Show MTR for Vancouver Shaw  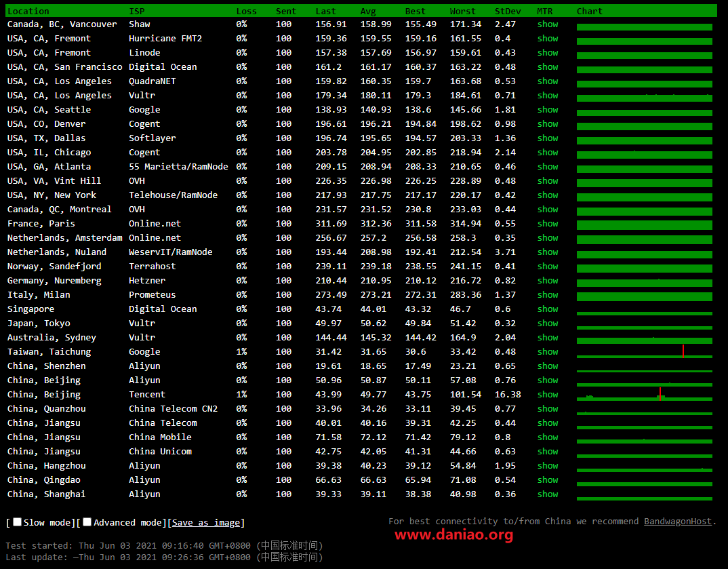coord(548,24)
